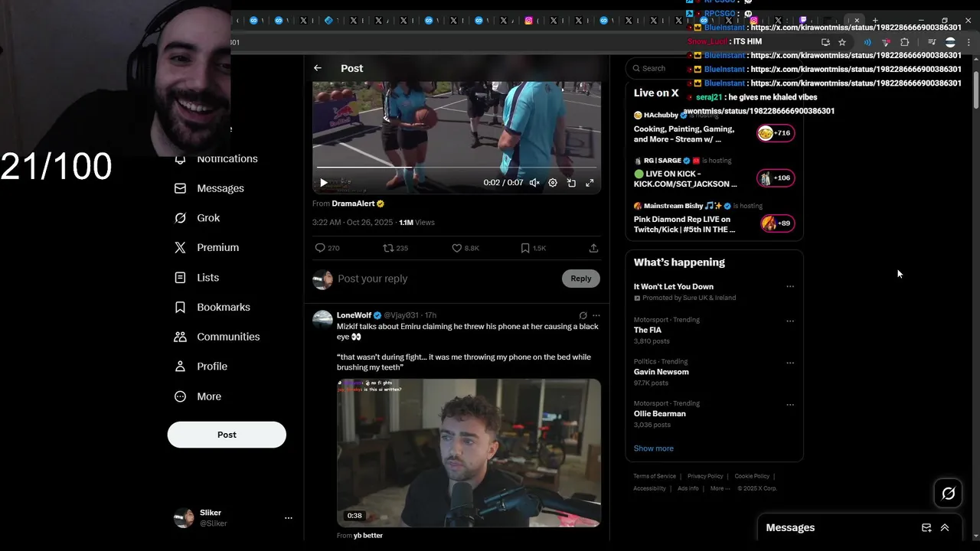Image resolution: width=980 pixels, height=551 pixels.
Task: Open the +89 listeners badge
Action: tap(777, 223)
